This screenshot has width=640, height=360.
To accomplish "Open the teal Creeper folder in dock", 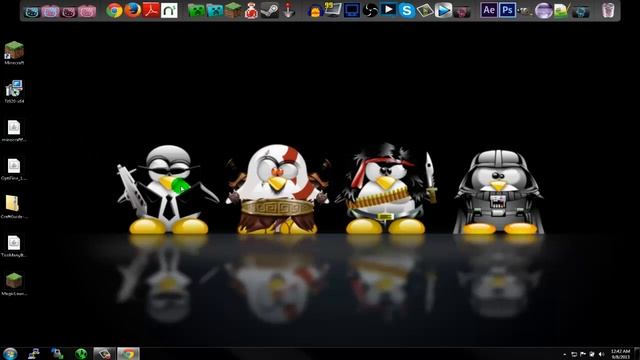I will pos(215,10).
